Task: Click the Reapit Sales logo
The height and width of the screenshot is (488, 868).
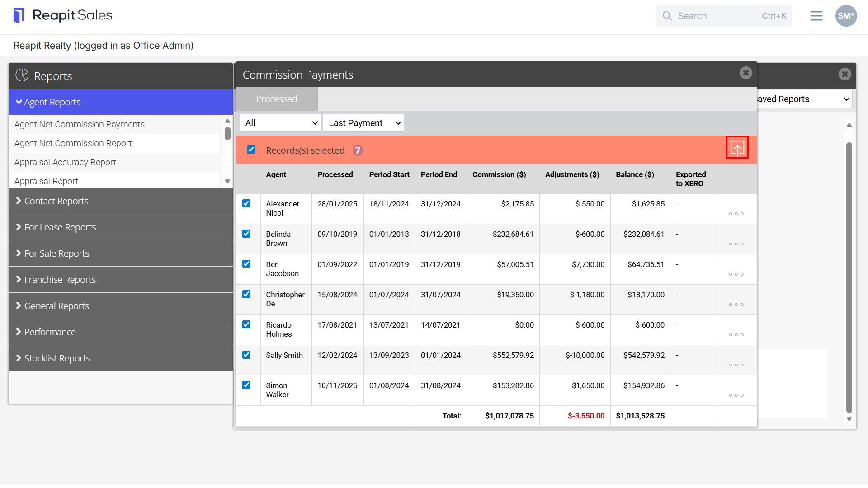Action: (x=63, y=15)
